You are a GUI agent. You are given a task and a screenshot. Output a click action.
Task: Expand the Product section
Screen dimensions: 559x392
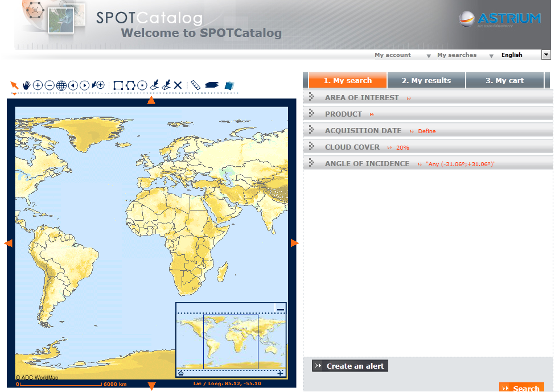pyautogui.click(x=428, y=114)
